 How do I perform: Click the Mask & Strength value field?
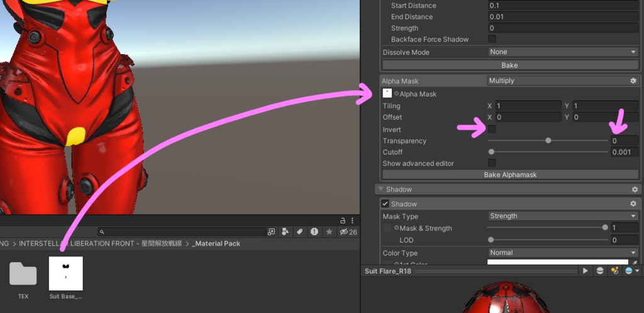click(x=625, y=227)
